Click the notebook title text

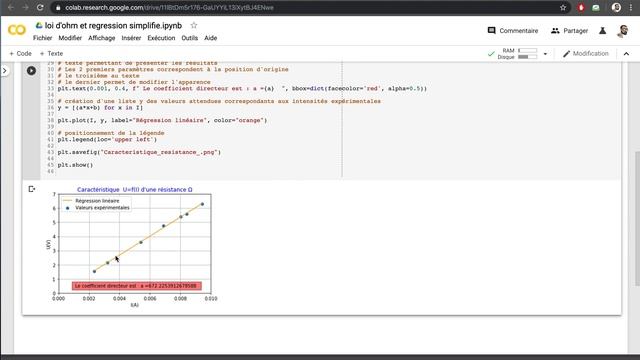point(113,25)
